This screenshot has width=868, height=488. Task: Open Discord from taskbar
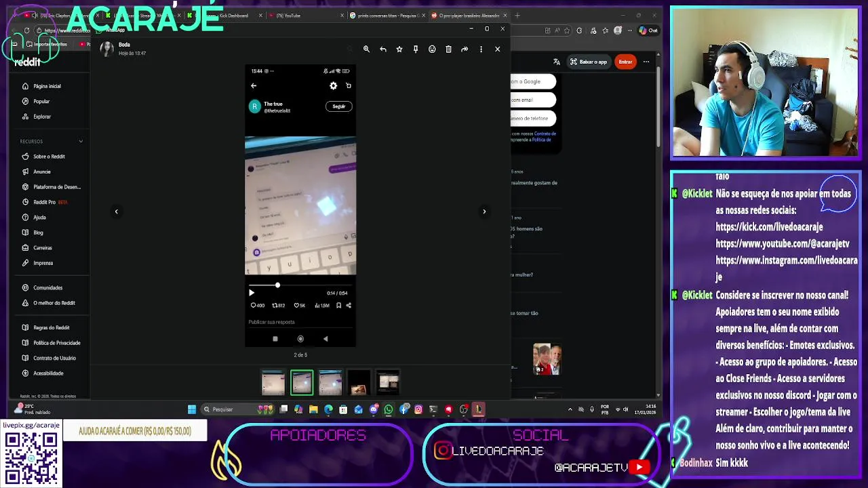coord(374,409)
